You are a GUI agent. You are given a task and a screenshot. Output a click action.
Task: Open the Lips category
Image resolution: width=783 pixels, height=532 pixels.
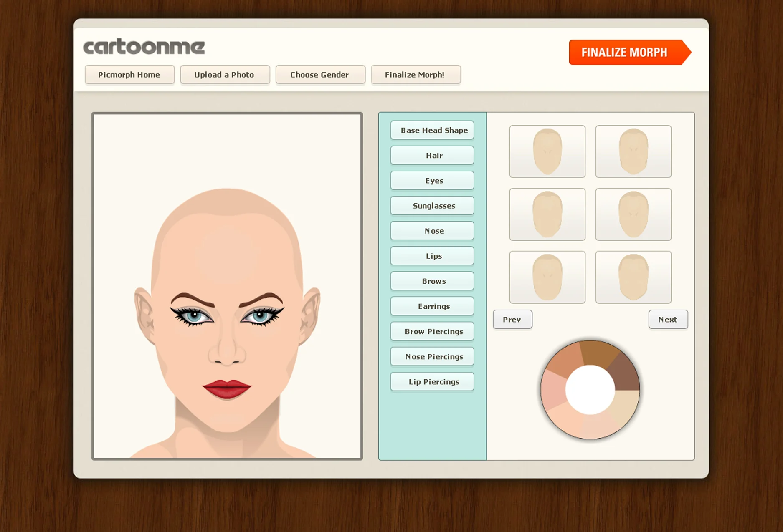pos(432,256)
